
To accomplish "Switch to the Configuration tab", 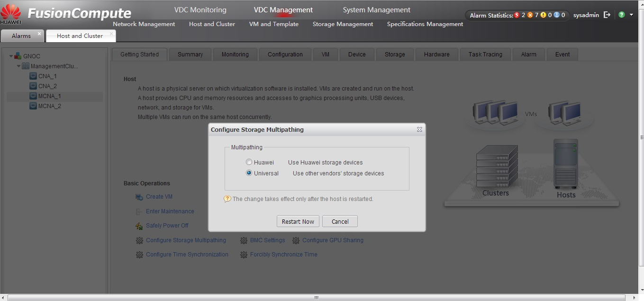I will 285,55.
